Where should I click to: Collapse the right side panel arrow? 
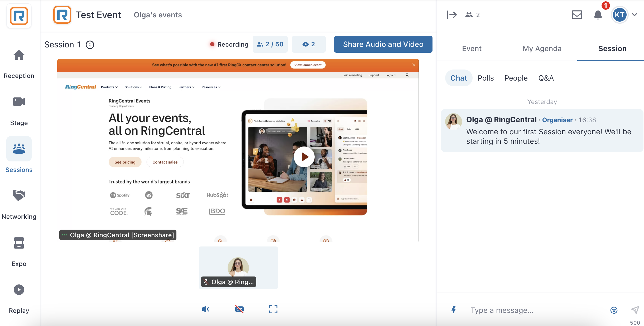tap(452, 15)
